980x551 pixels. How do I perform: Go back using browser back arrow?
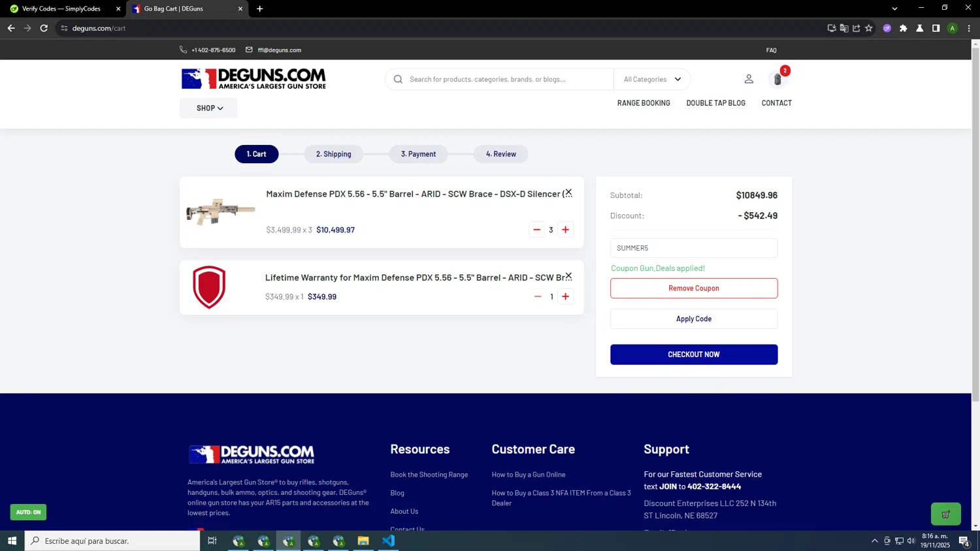tap(11, 28)
